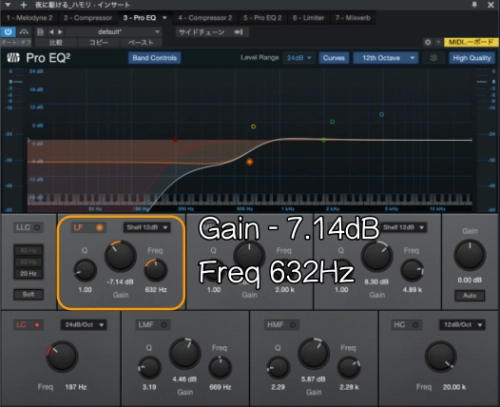Screen dimensions: 500x407
Task: Switch to 2 - Compressor tab
Action: coord(88,18)
